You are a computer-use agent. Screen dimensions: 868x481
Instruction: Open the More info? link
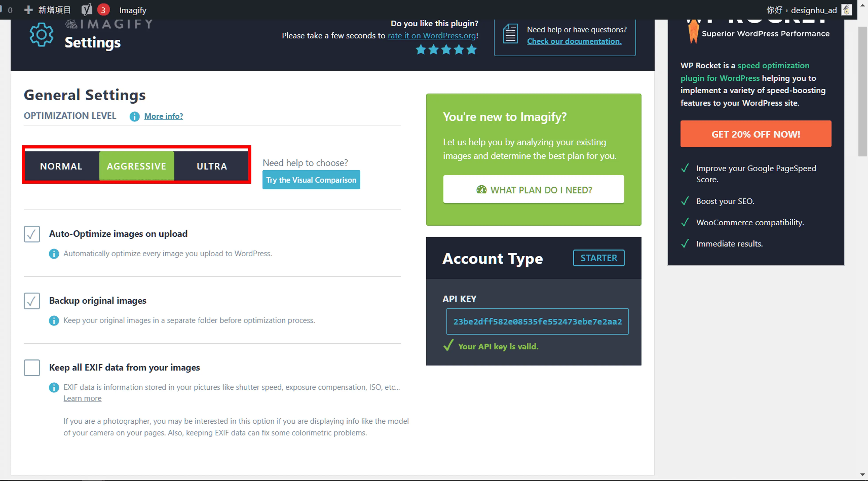[164, 116]
